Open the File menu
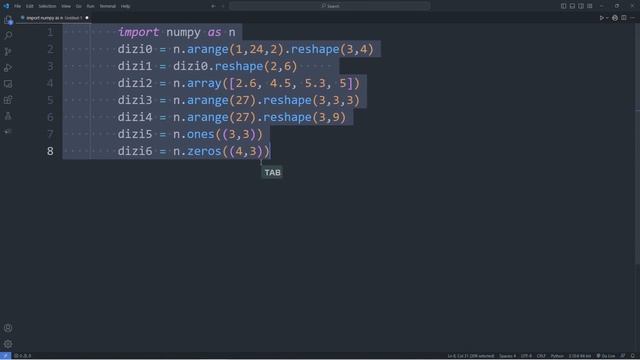 click(x=17, y=6)
